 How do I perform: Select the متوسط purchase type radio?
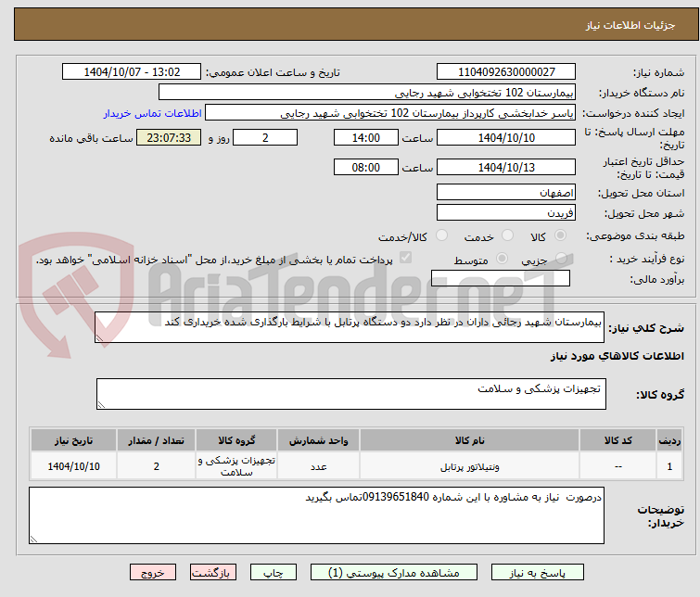pos(503,259)
